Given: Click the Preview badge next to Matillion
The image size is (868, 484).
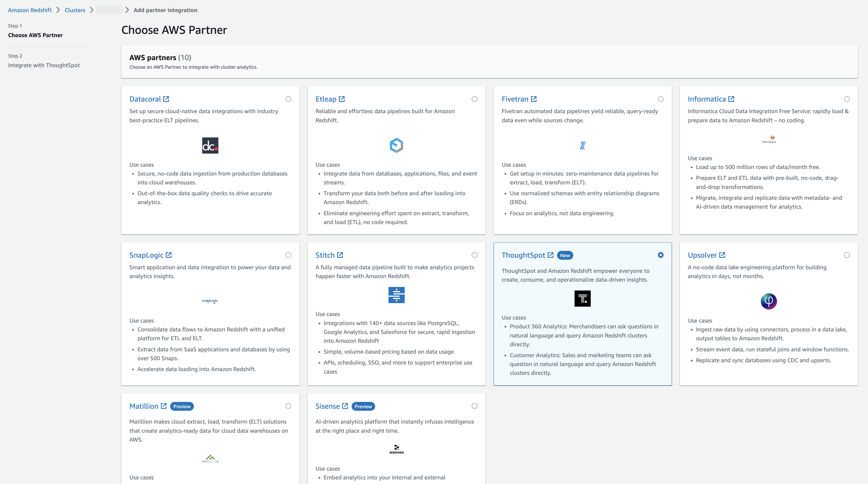Looking at the screenshot, I should click(182, 406).
